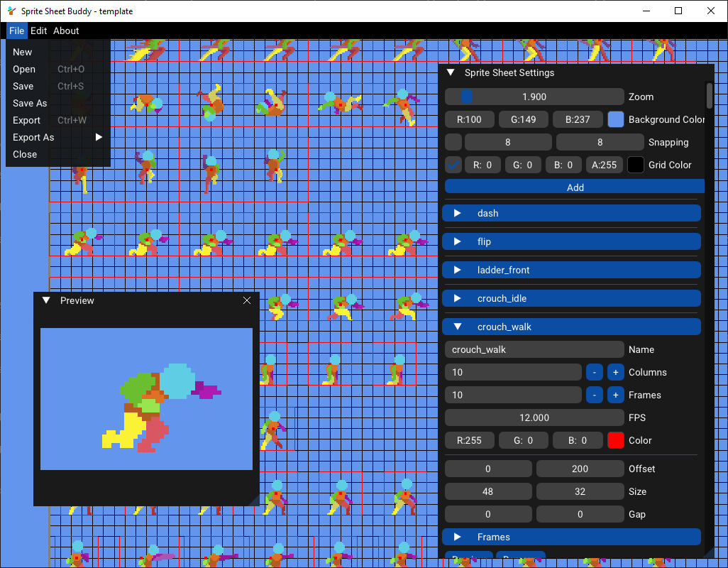Image resolution: width=728 pixels, height=568 pixels.
Task: Open the red animation Color swatch
Action: 616,440
